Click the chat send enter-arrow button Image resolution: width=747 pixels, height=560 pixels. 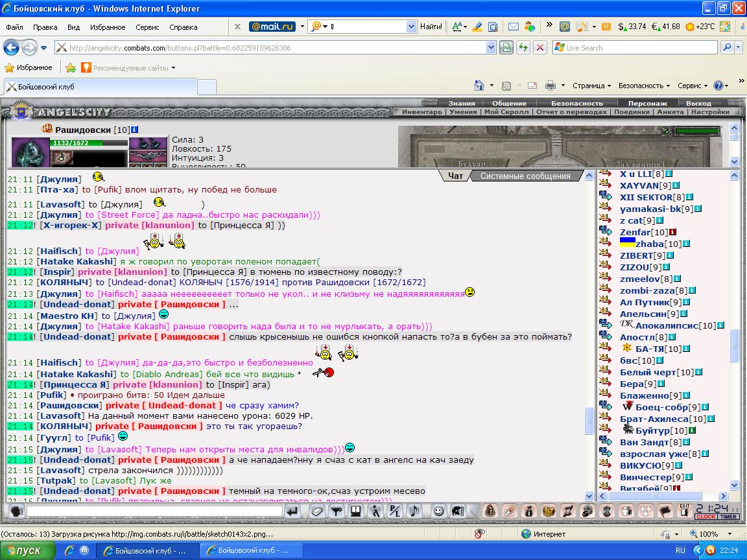(292, 511)
